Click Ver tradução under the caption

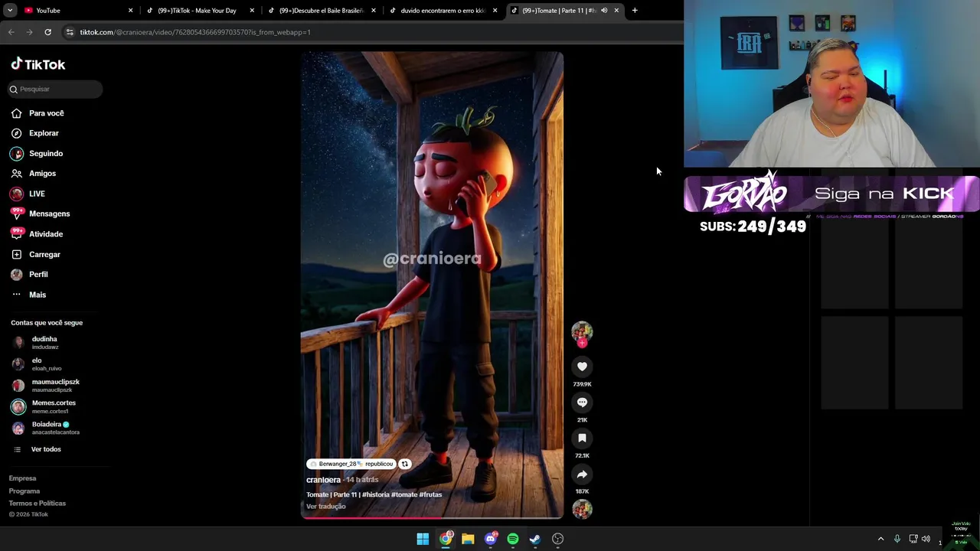pyautogui.click(x=326, y=507)
